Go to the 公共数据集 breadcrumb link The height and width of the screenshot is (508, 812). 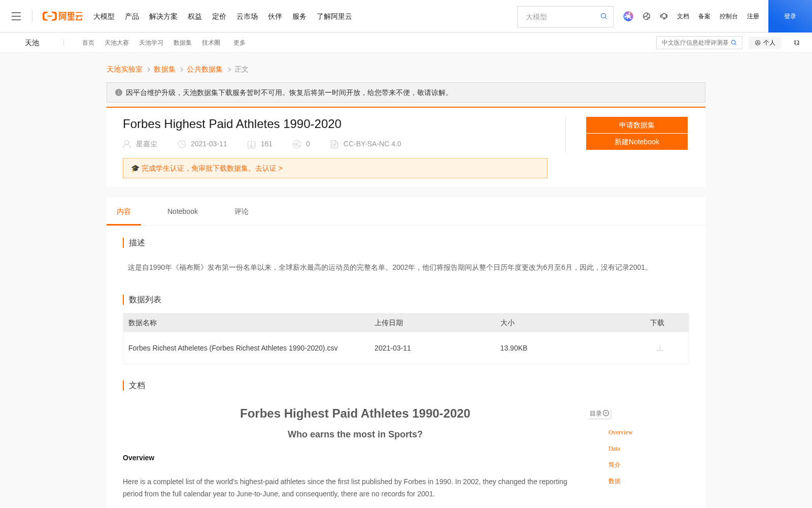pyautogui.click(x=205, y=69)
